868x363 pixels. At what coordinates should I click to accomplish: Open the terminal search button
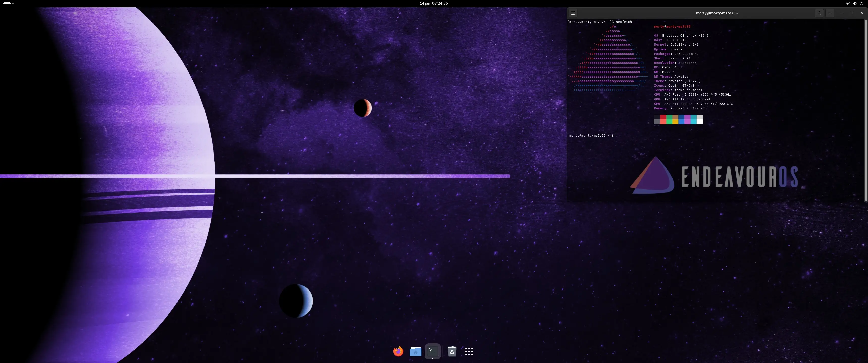819,13
